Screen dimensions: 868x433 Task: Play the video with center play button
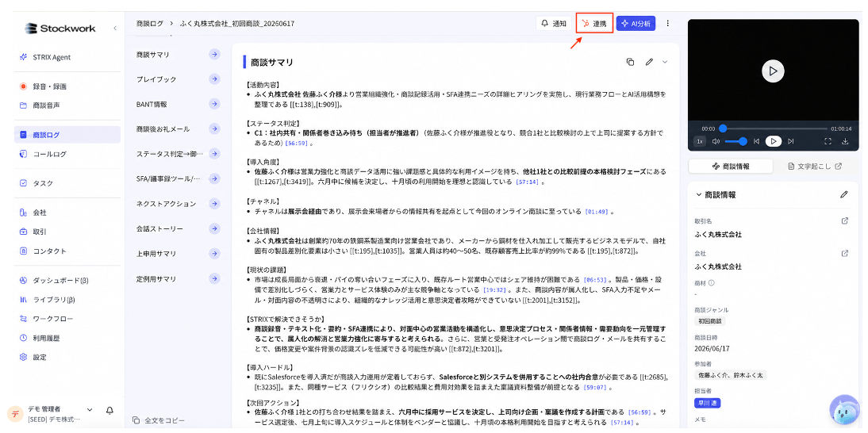click(773, 71)
